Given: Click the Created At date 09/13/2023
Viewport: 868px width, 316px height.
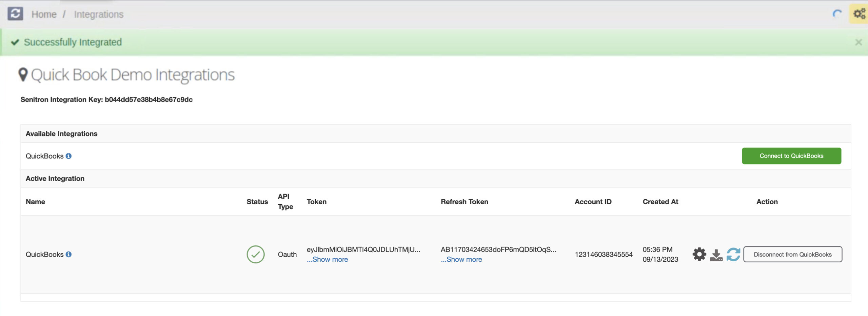Looking at the screenshot, I should tap(660, 259).
